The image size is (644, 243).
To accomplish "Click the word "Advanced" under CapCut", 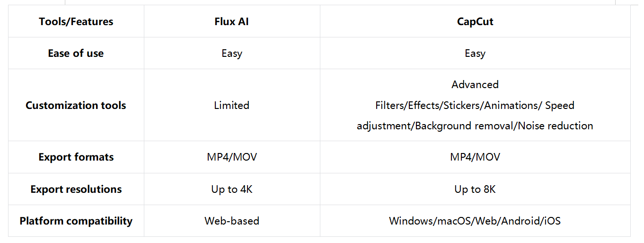I will pos(475,84).
